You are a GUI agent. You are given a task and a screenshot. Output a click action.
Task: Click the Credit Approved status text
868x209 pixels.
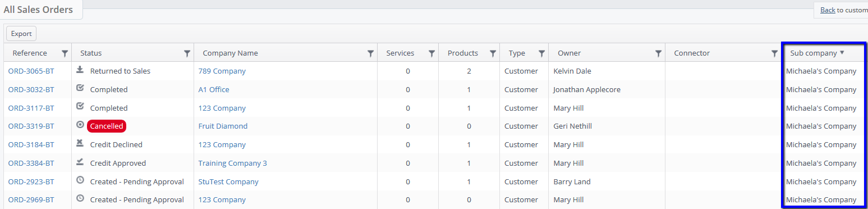tap(118, 163)
